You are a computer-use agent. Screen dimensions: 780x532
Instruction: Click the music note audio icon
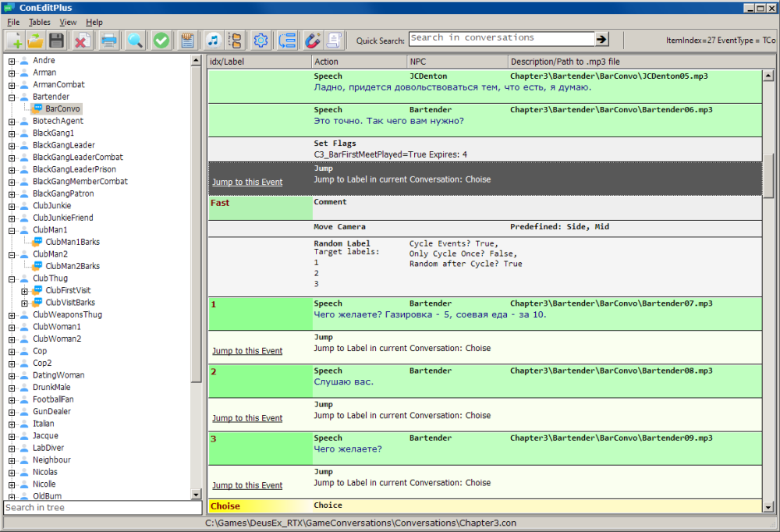pyautogui.click(x=212, y=40)
